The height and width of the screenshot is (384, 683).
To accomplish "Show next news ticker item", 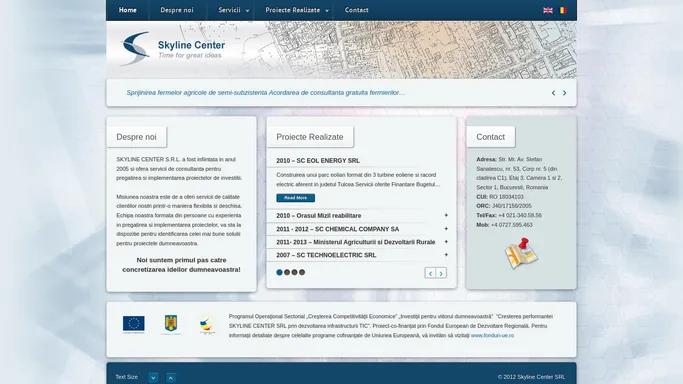I will 565,93.
